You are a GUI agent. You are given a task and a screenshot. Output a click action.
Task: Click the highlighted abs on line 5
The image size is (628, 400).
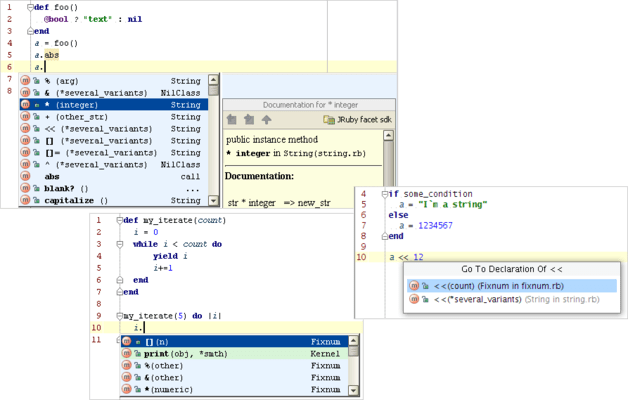(52, 55)
